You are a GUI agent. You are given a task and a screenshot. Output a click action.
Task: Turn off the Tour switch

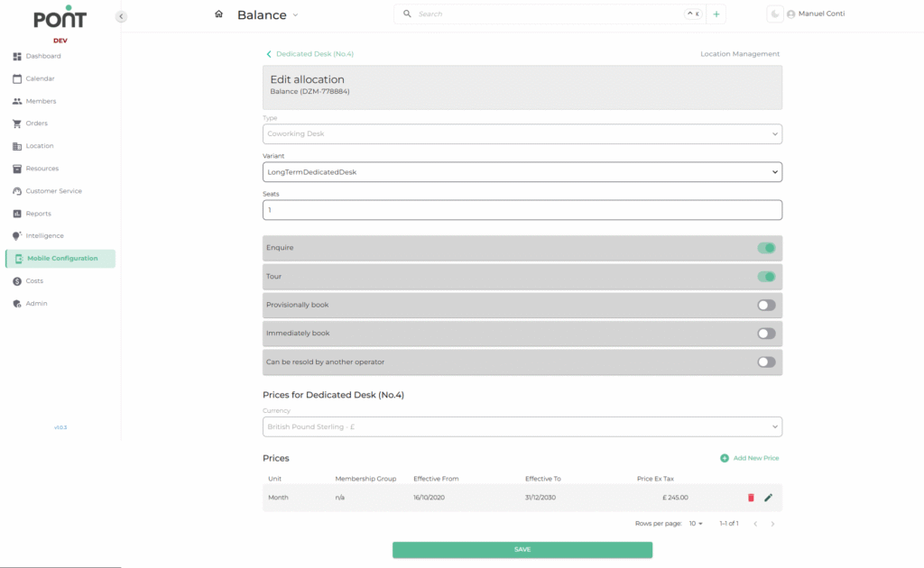[766, 277]
